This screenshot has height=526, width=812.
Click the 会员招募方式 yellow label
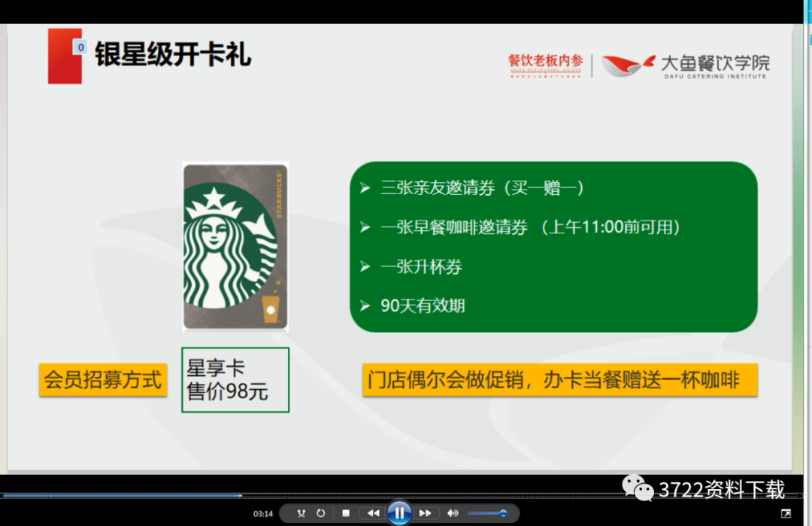pos(103,380)
